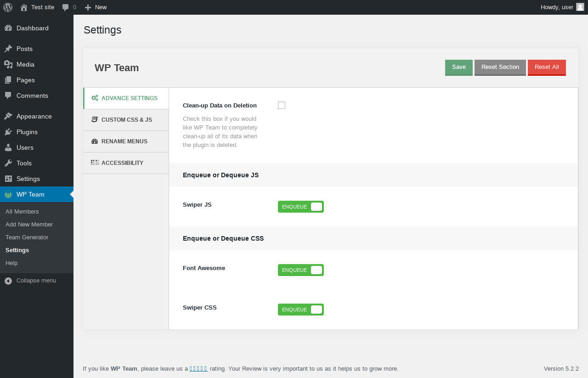
Task: Check the Clean-up Data on Deletion box
Action: pos(282,105)
